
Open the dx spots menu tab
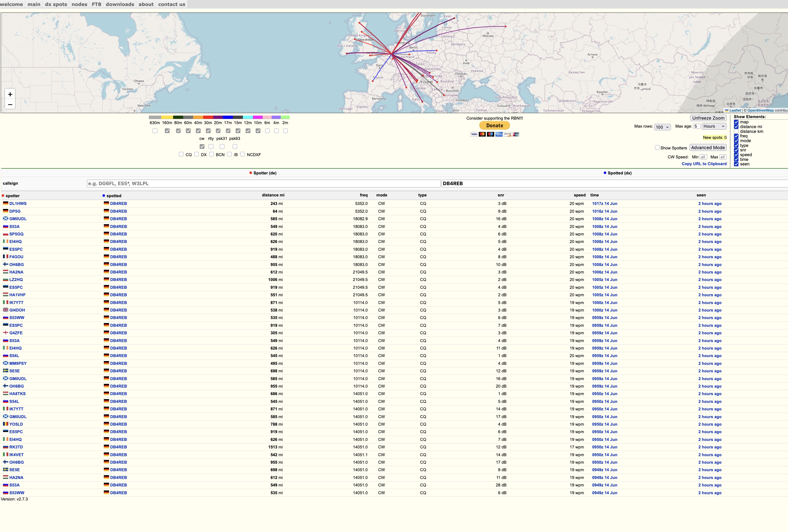[56, 4]
